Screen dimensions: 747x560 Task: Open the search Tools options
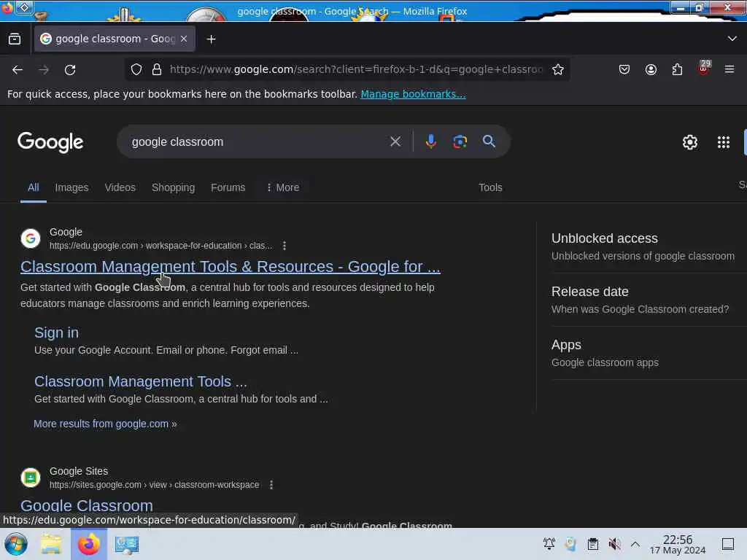[x=490, y=187]
